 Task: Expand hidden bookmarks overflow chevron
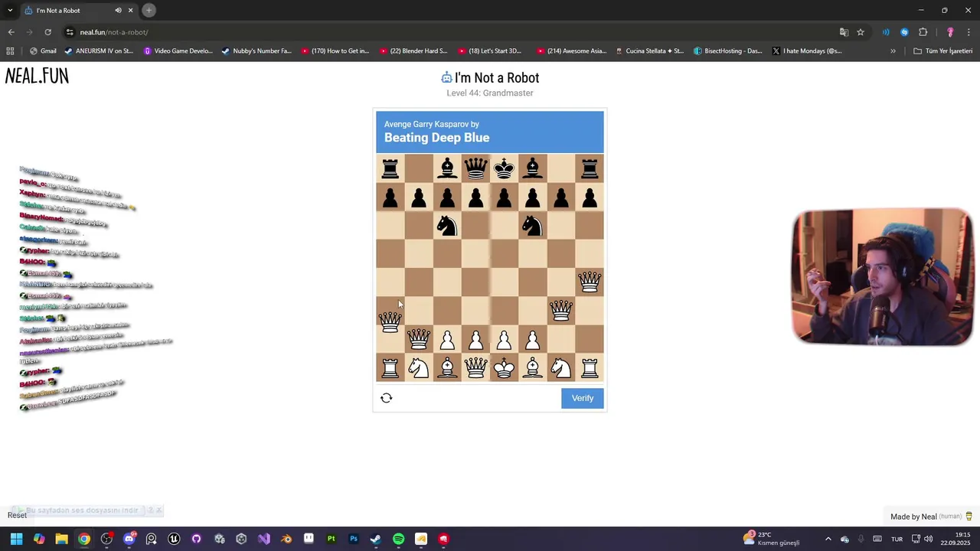893,51
